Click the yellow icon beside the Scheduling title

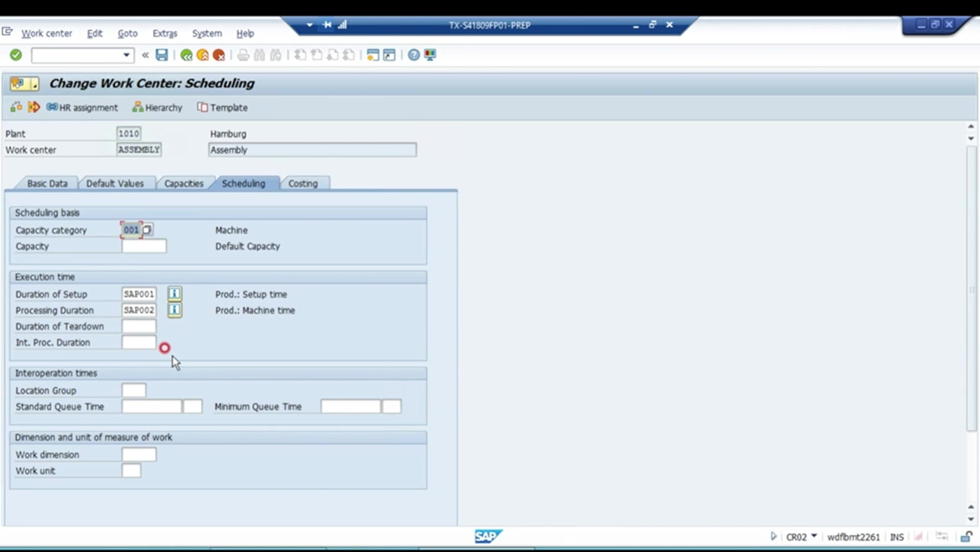point(24,84)
